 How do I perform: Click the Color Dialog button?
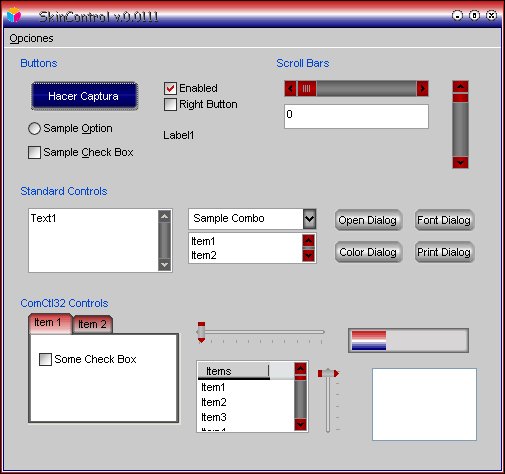(368, 252)
